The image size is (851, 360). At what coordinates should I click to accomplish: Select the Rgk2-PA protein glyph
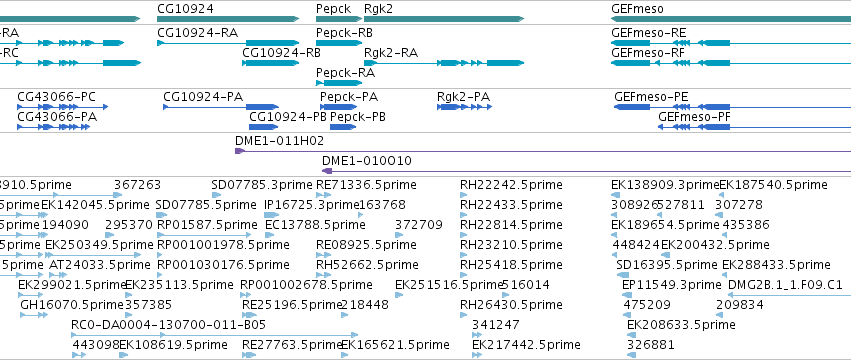click(465, 107)
